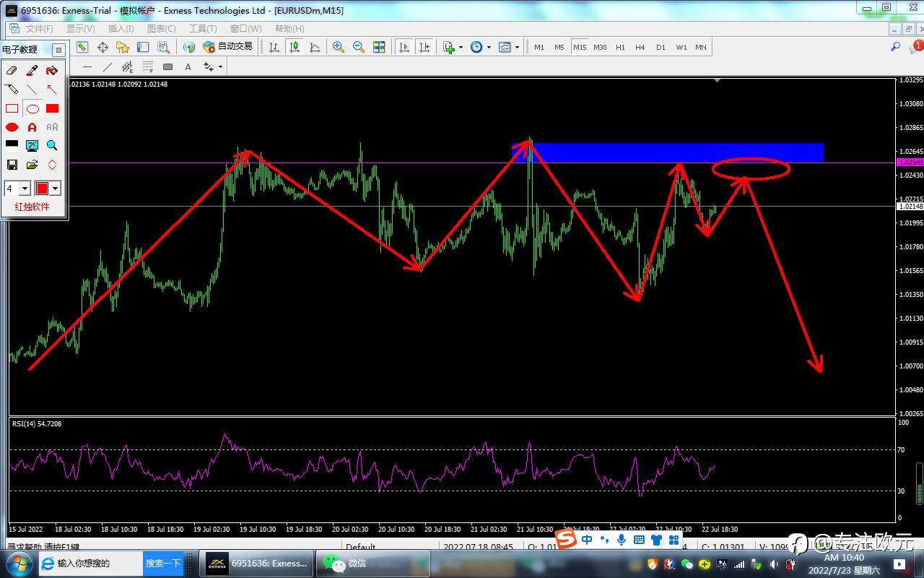The image size is (924, 578).
Task: Expand the indicators list dropdown arrow
Action: click(461, 48)
